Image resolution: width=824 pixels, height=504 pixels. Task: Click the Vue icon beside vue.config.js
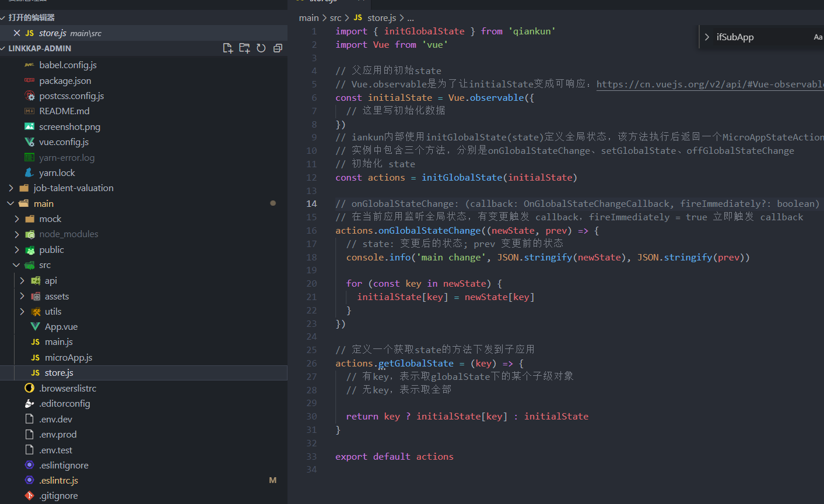[x=30, y=142]
